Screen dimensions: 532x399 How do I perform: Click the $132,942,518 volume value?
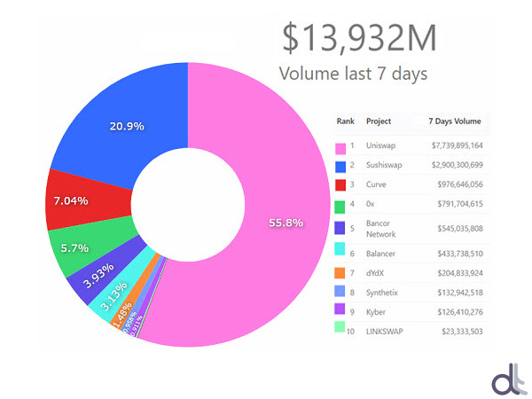pyautogui.click(x=460, y=293)
